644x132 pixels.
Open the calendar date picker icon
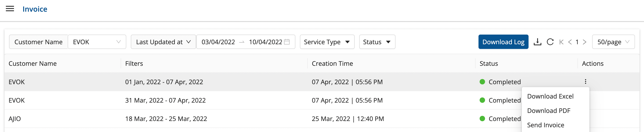[287, 42]
